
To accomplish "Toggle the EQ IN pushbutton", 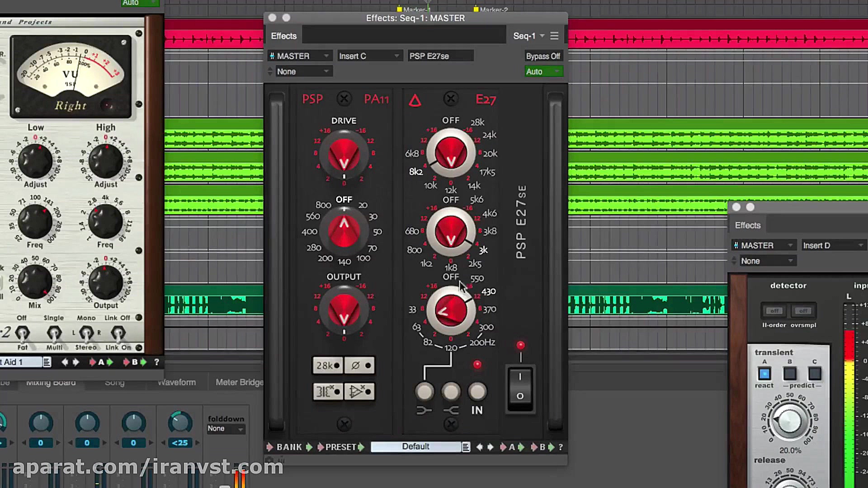I will [477, 392].
